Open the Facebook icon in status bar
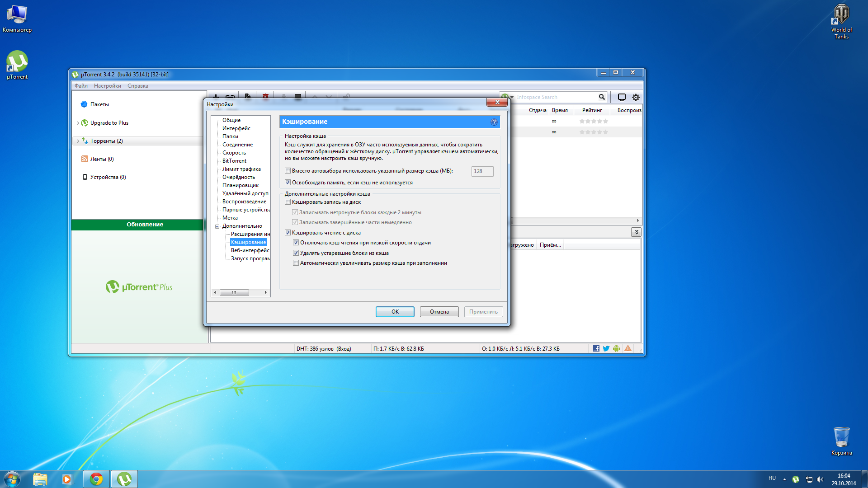Viewport: 868px width, 488px height. tap(596, 348)
